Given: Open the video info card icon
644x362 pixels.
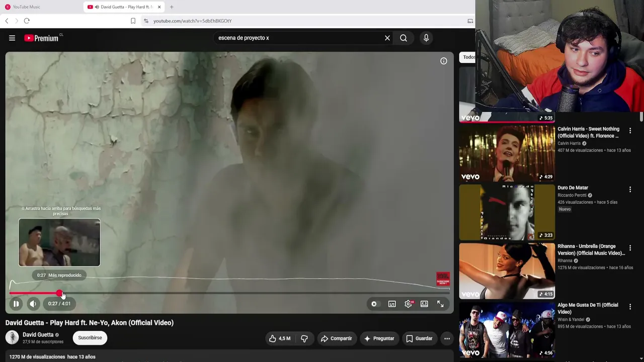Looking at the screenshot, I should point(444,61).
